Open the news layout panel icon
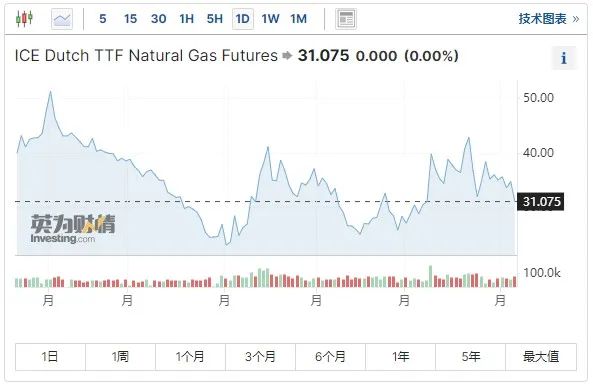The height and width of the screenshot is (387, 593). pos(346,19)
